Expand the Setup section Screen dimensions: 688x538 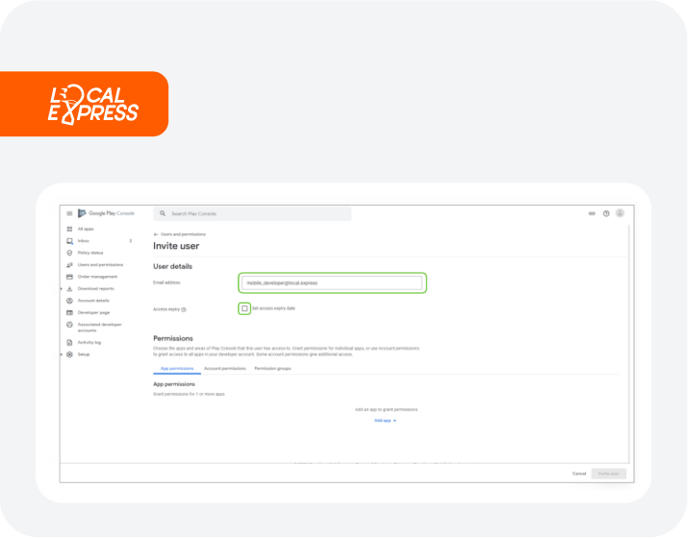pos(61,355)
